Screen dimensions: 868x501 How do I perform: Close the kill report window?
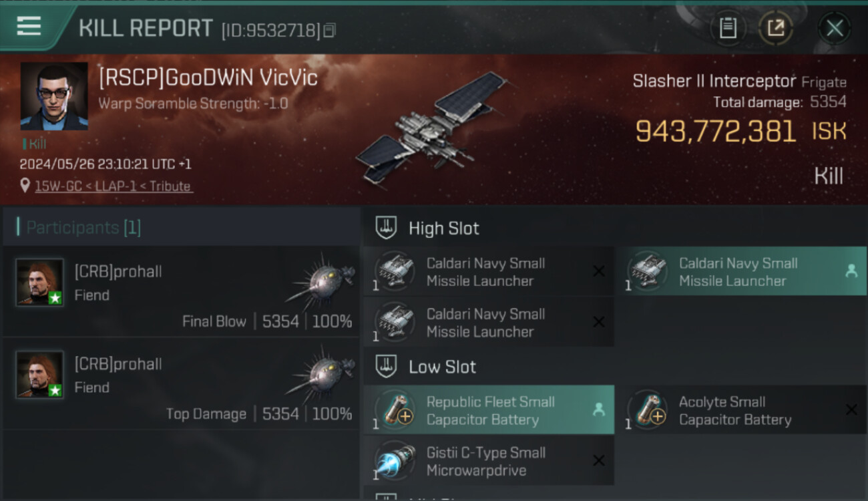[835, 28]
